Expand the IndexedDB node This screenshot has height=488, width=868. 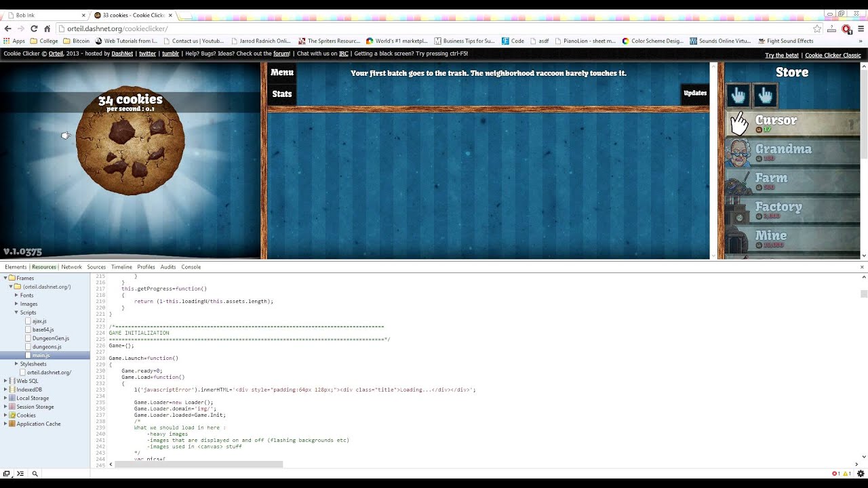(x=5, y=390)
